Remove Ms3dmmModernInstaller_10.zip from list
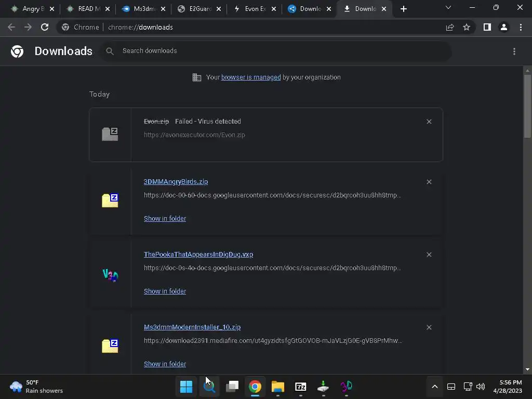 point(429,327)
